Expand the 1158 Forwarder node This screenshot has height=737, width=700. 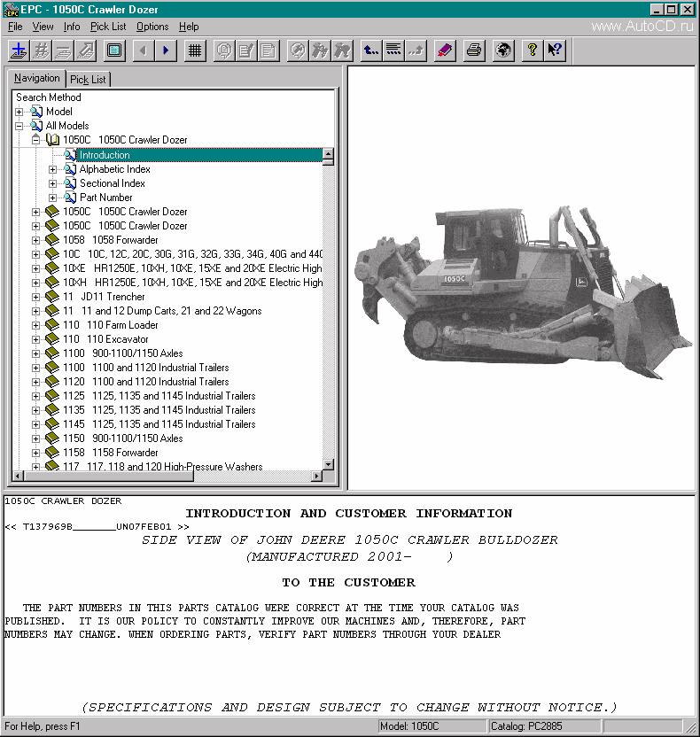pos(35,453)
